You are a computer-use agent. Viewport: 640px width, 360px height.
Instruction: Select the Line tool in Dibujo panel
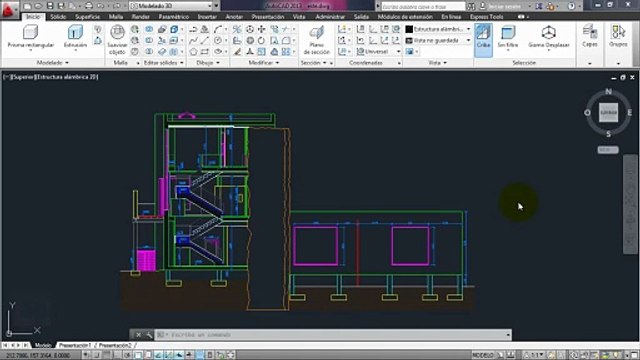tap(205, 40)
